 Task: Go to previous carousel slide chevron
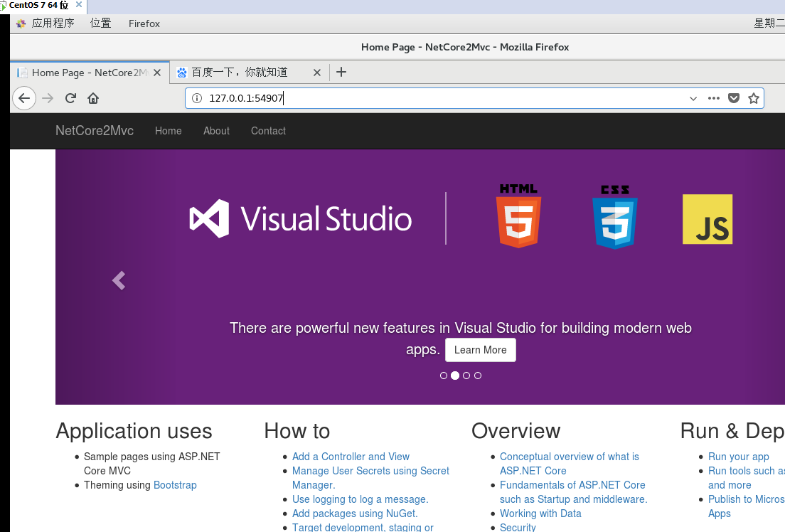(119, 280)
